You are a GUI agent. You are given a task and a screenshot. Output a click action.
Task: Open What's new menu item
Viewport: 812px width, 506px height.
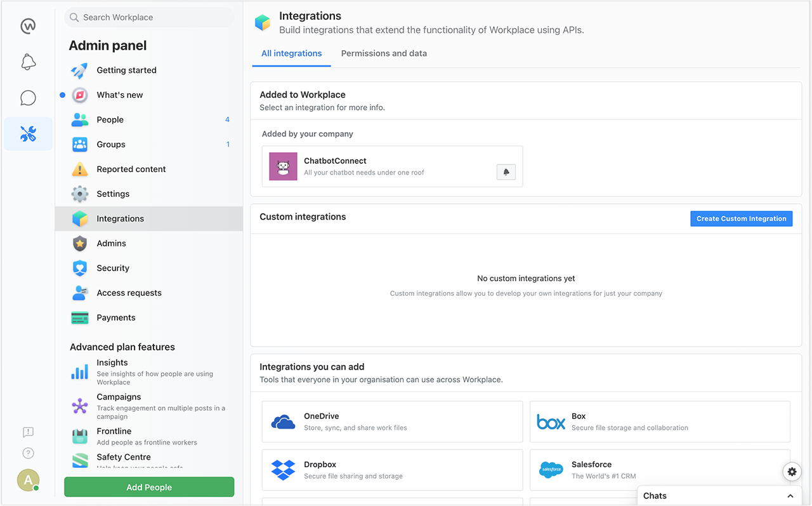[149, 95]
